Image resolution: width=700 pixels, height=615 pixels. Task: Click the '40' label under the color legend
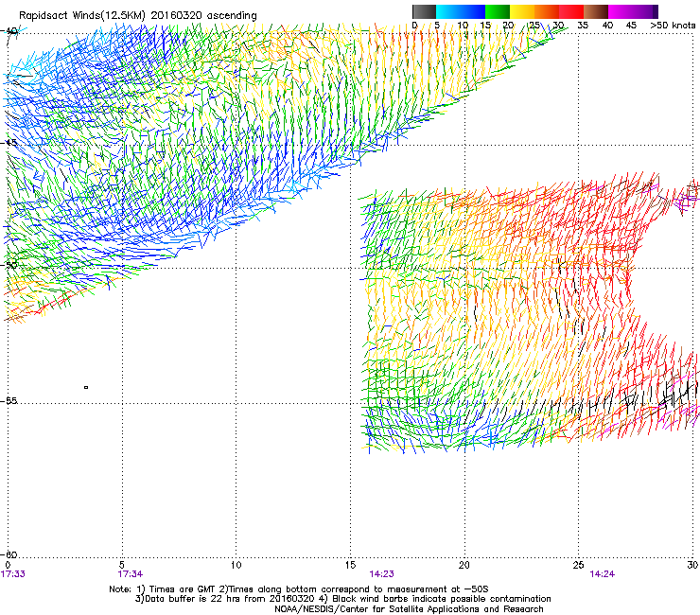[607, 26]
